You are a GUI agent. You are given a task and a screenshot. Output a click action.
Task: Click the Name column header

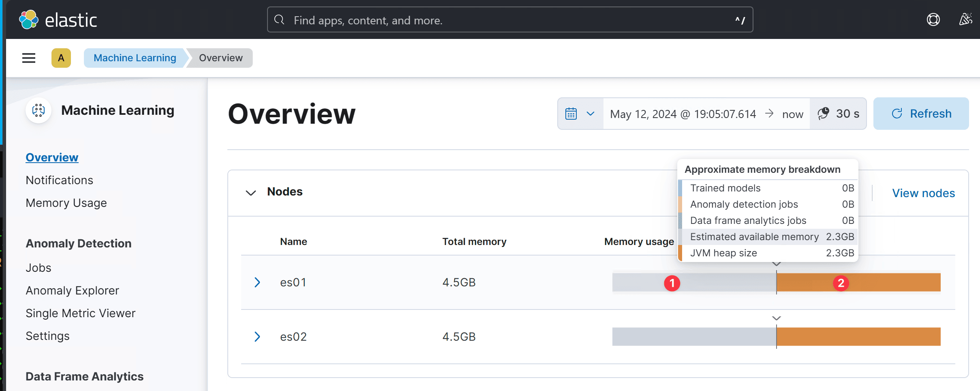[x=293, y=242]
